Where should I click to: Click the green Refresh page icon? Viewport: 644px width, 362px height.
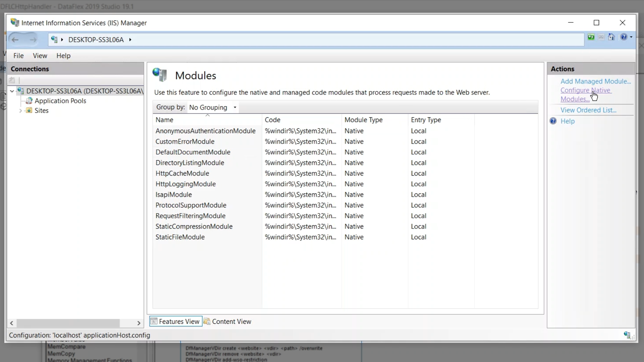point(591,37)
